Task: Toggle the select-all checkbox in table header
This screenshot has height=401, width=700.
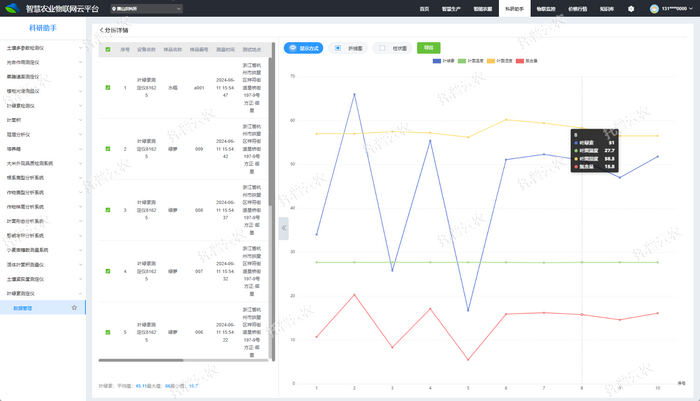Action: pyautogui.click(x=108, y=49)
